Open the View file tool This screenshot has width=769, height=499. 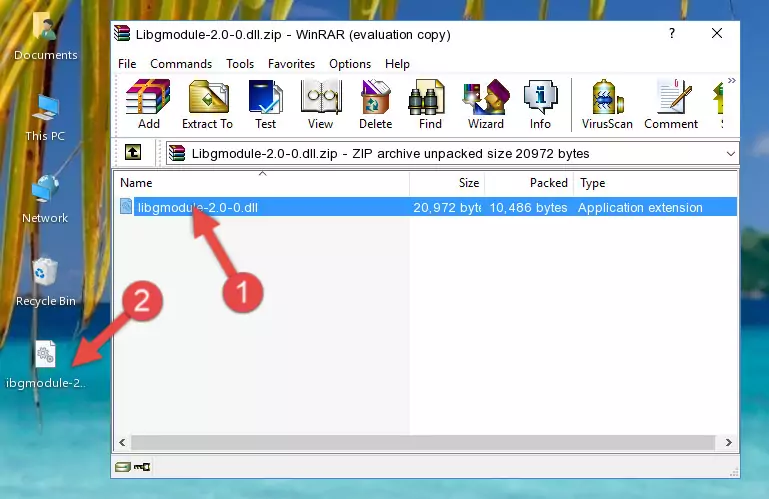[321, 104]
